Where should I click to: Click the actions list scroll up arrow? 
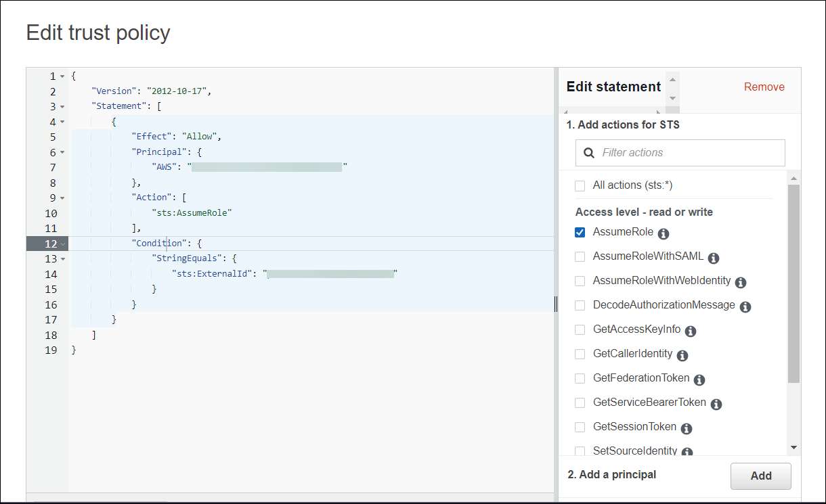[794, 178]
